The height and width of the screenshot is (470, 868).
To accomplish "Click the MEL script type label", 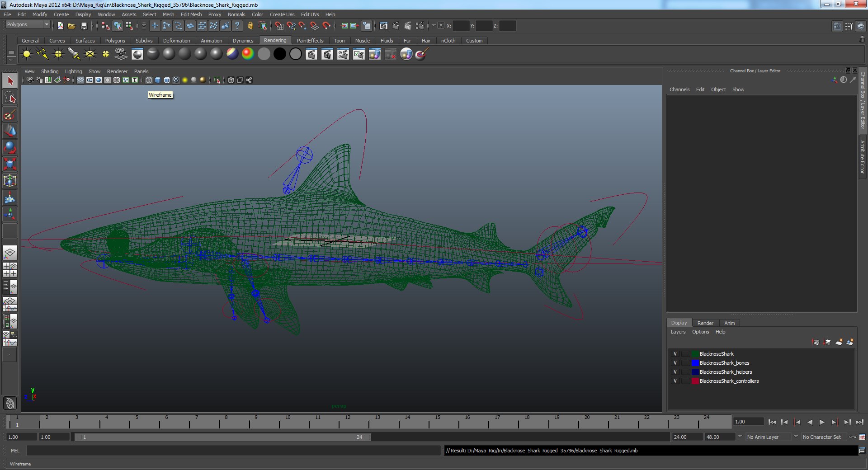I will 15,451.
